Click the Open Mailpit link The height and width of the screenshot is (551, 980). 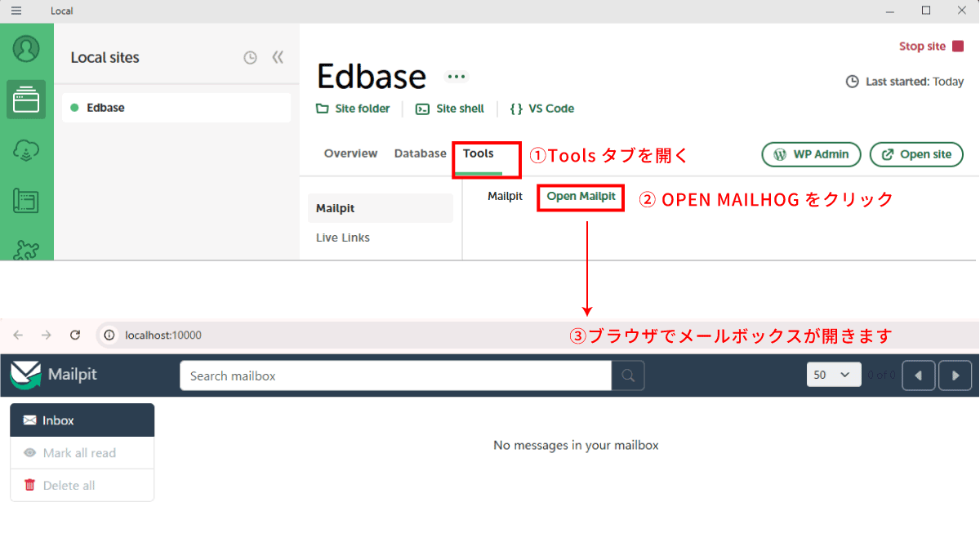581,197
